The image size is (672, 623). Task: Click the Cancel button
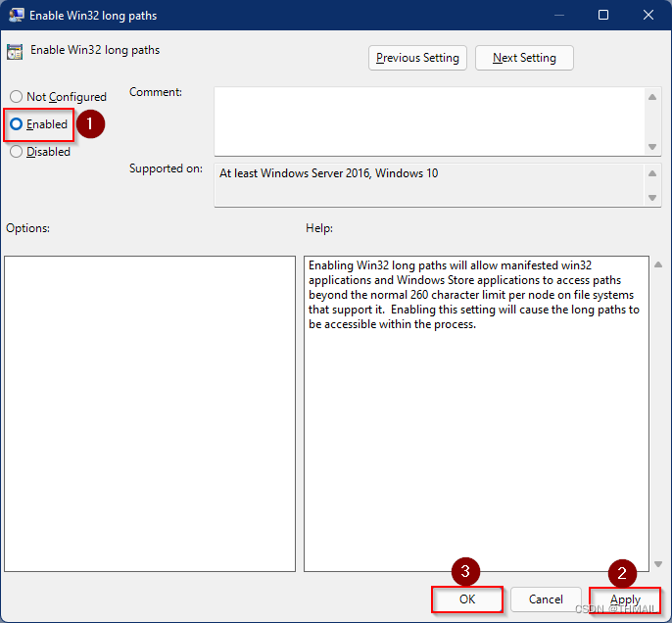coord(546,599)
